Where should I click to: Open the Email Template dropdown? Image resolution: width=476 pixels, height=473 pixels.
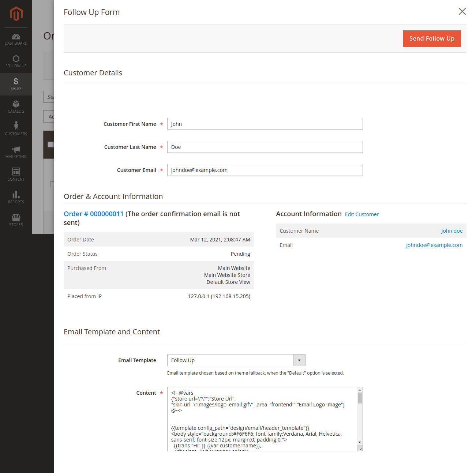[x=299, y=360]
